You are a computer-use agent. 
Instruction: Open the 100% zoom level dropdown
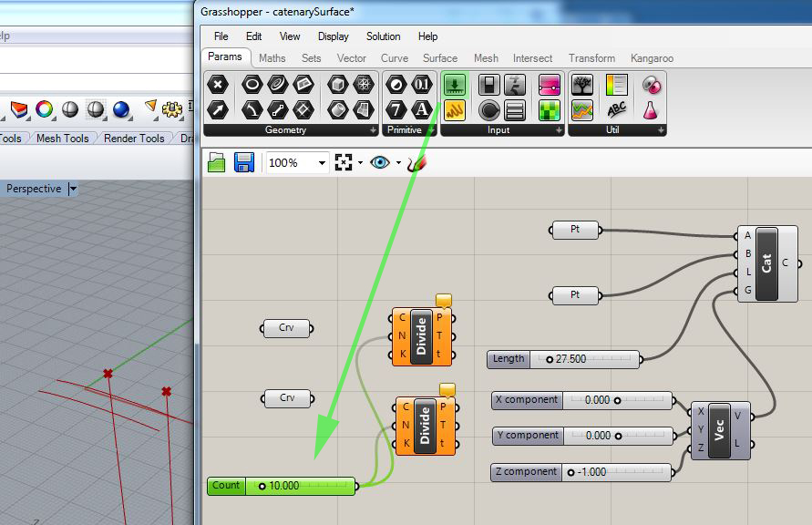point(322,162)
